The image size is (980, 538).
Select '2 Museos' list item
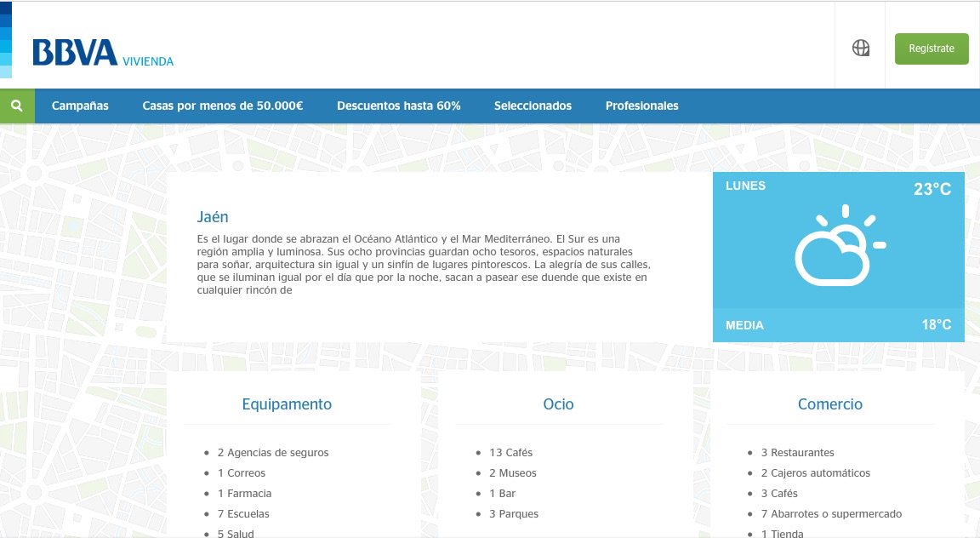pos(512,473)
